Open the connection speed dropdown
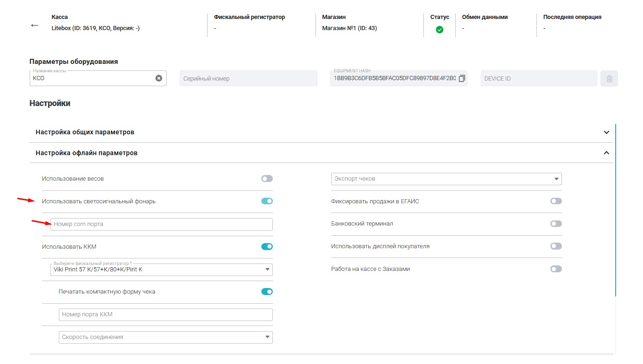This screenshot has height=364, width=643. tap(165, 337)
